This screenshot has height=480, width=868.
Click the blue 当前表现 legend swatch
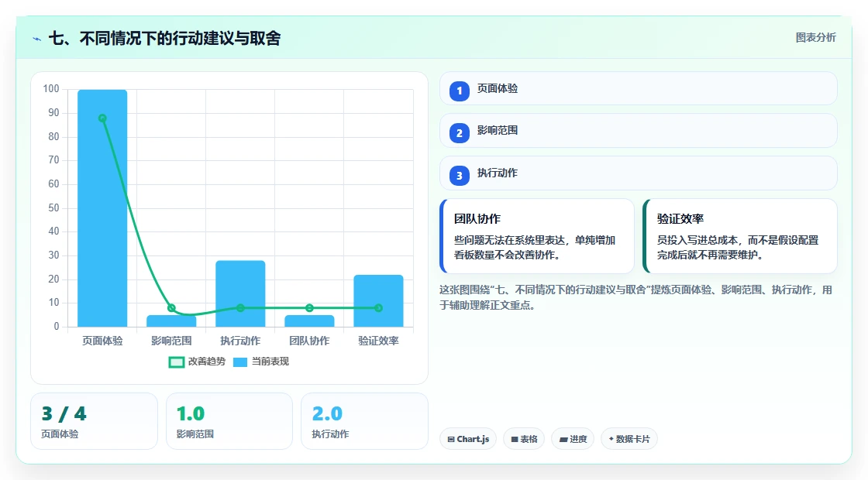click(239, 362)
